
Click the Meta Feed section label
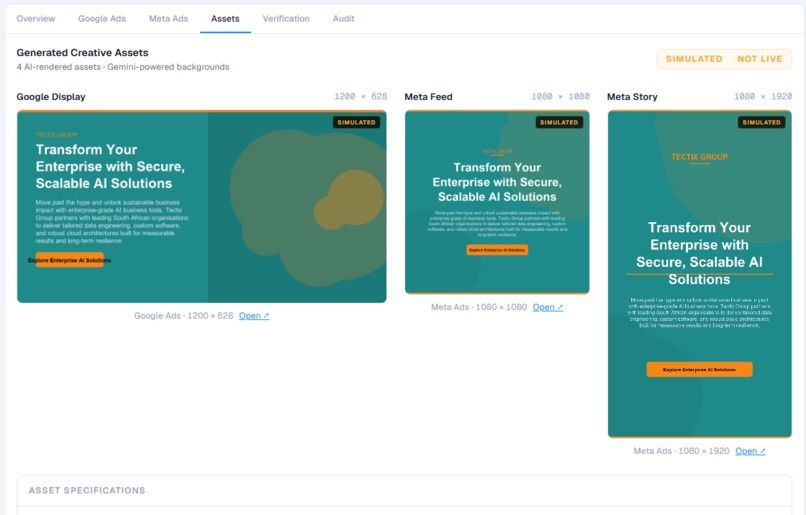pyautogui.click(x=428, y=97)
